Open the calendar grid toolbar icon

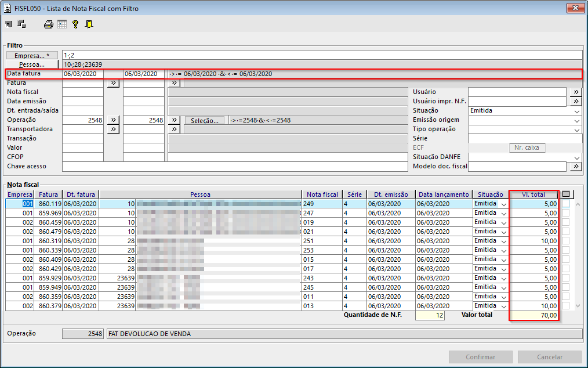[x=62, y=24]
